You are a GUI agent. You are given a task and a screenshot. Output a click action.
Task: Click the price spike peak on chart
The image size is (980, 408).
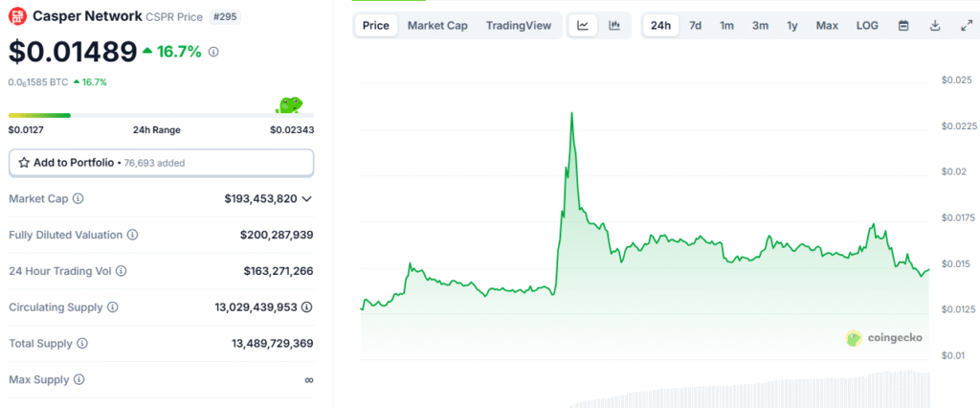[571, 114]
